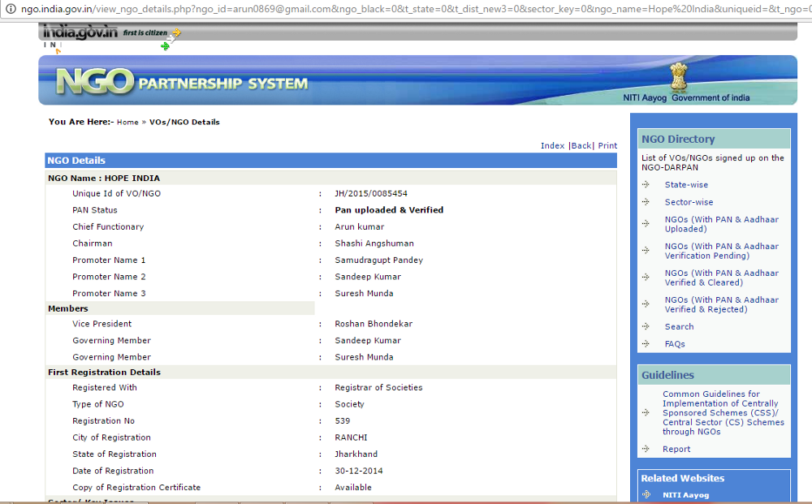Screen dimensions: 812x504
Task: Open Common Guidelines for CSS Schemes link
Action: (723, 413)
